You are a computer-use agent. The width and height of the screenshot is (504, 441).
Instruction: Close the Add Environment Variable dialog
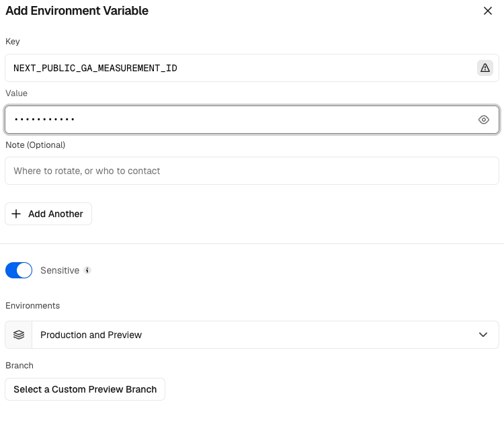pyautogui.click(x=488, y=11)
